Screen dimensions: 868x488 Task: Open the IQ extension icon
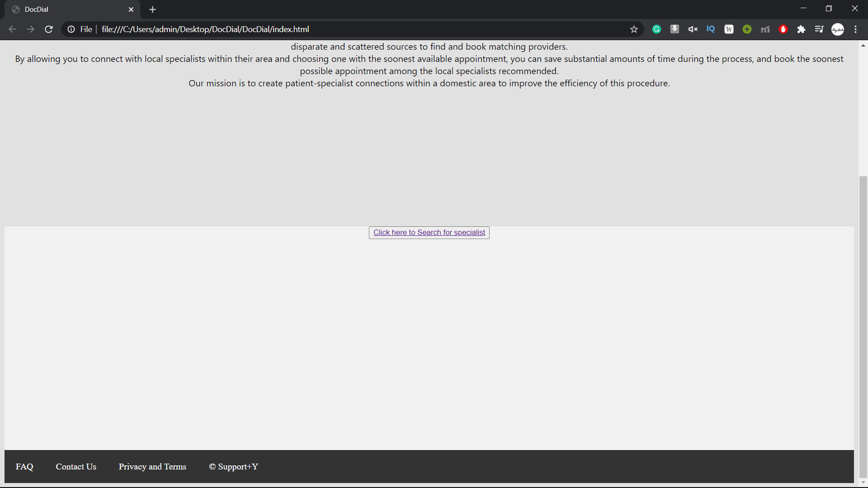[711, 29]
